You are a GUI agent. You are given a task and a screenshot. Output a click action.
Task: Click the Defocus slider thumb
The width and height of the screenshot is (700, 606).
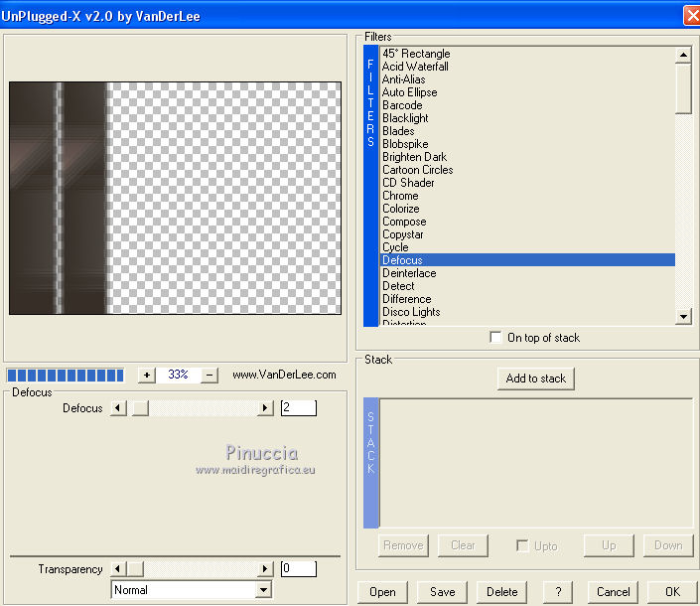[141, 407]
